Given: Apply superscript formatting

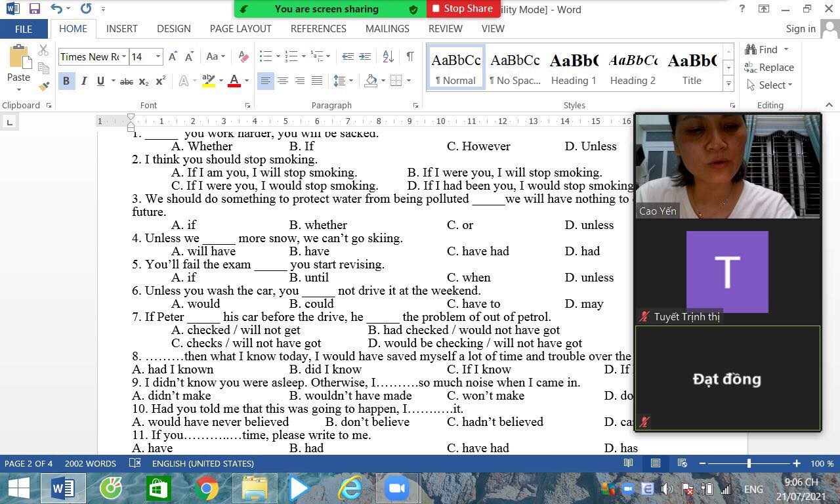Looking at the screenshot, I should point(160,81).
